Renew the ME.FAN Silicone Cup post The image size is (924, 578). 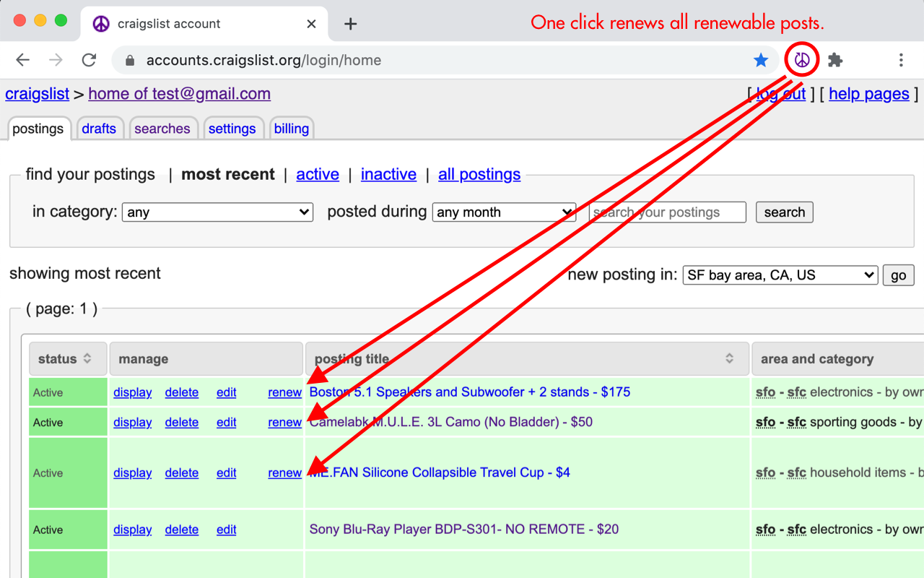(284, 473)
